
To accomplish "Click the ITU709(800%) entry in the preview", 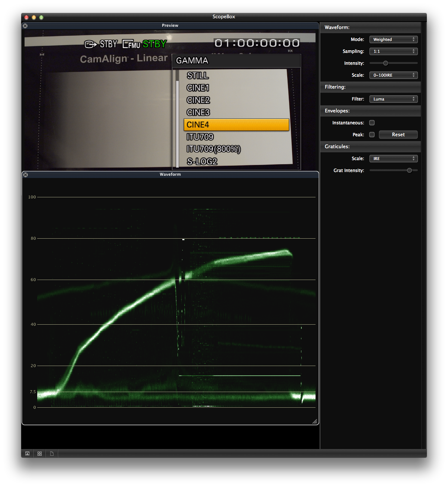I will point(214,149).
